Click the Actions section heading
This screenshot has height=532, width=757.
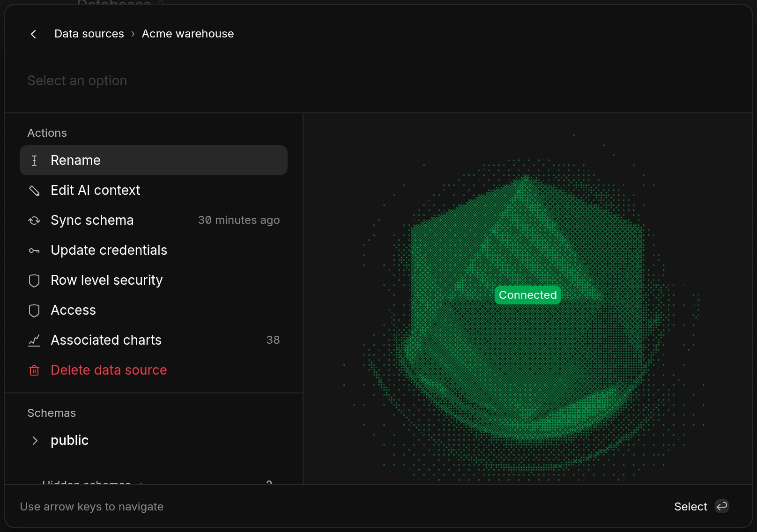click(x=47, y=133)
